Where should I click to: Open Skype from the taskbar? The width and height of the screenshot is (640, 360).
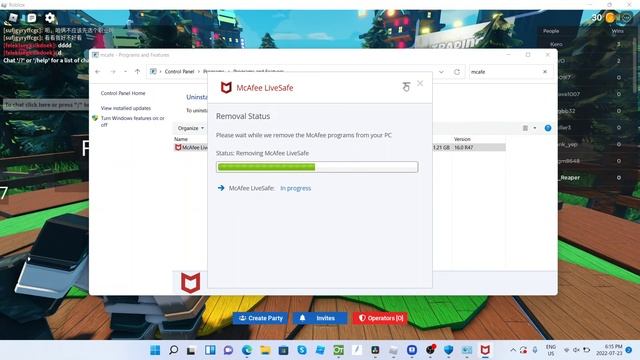pos(302,350)
